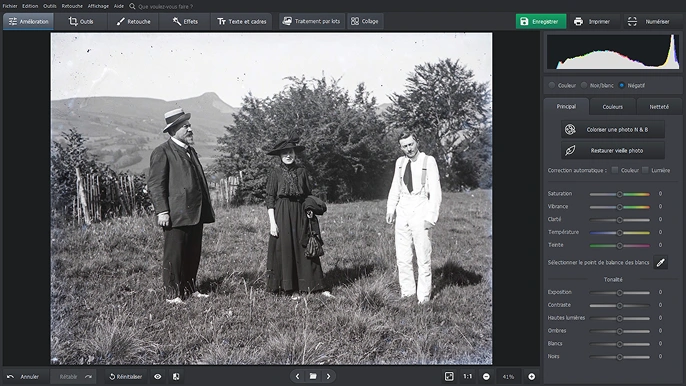This screenshot has width=686, height=386.
Task: Click the Saturation slider handle
Action: click(620, 194)
